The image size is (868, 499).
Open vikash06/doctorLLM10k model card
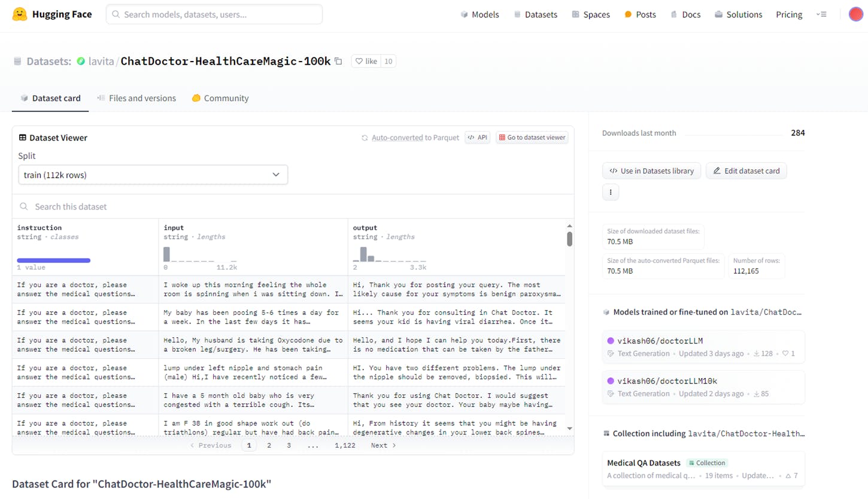click(x=703, y=387)
